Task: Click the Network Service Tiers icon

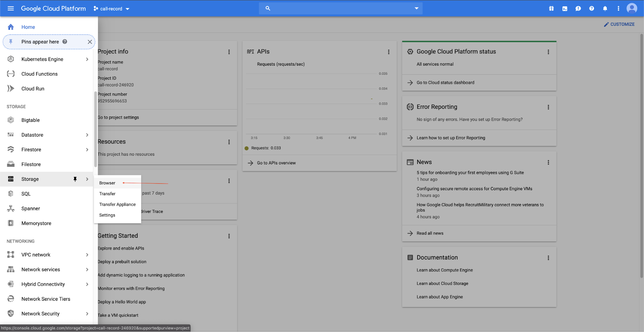Action: (x=11, y=299)
